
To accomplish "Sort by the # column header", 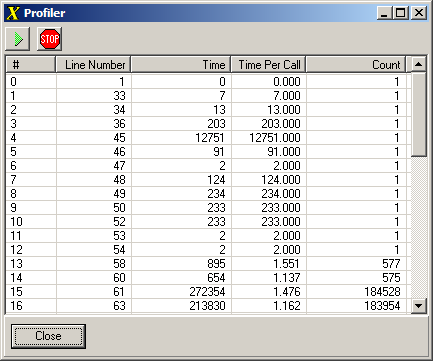I will [x=31, y=64].
